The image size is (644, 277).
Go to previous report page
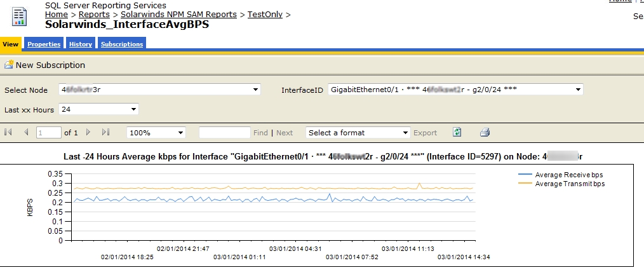tap(26, 132)
